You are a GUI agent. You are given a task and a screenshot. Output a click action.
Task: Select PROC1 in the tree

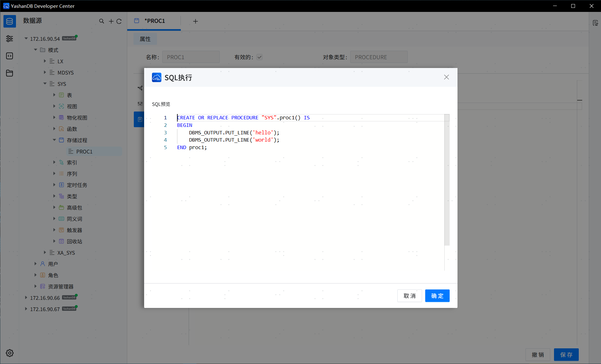84,152
